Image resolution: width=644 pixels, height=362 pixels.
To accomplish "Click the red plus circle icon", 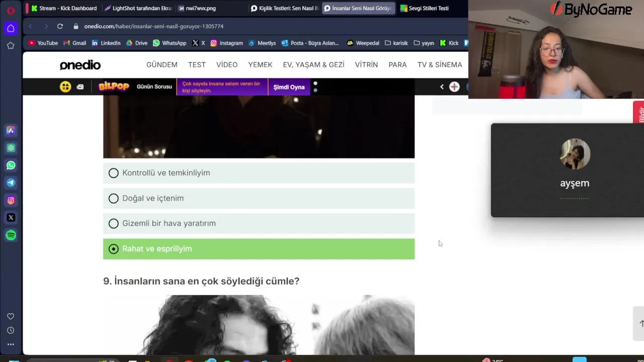I will [454, 86].
